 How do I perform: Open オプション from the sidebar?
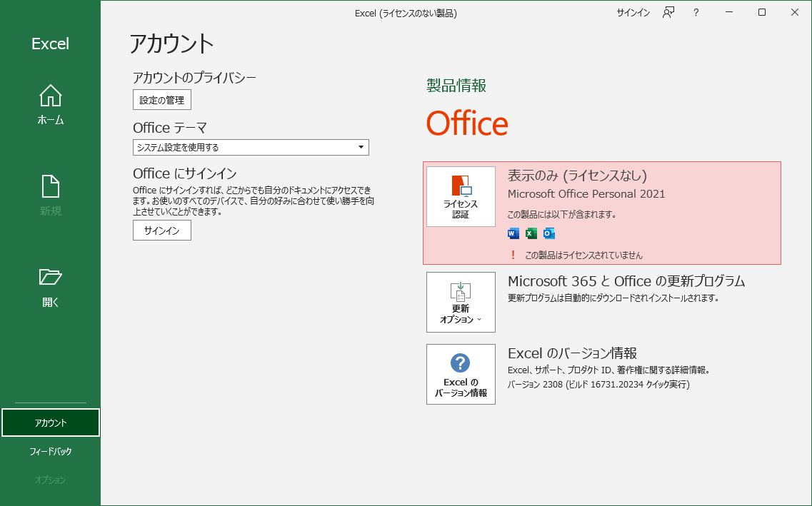pos(50,480)
